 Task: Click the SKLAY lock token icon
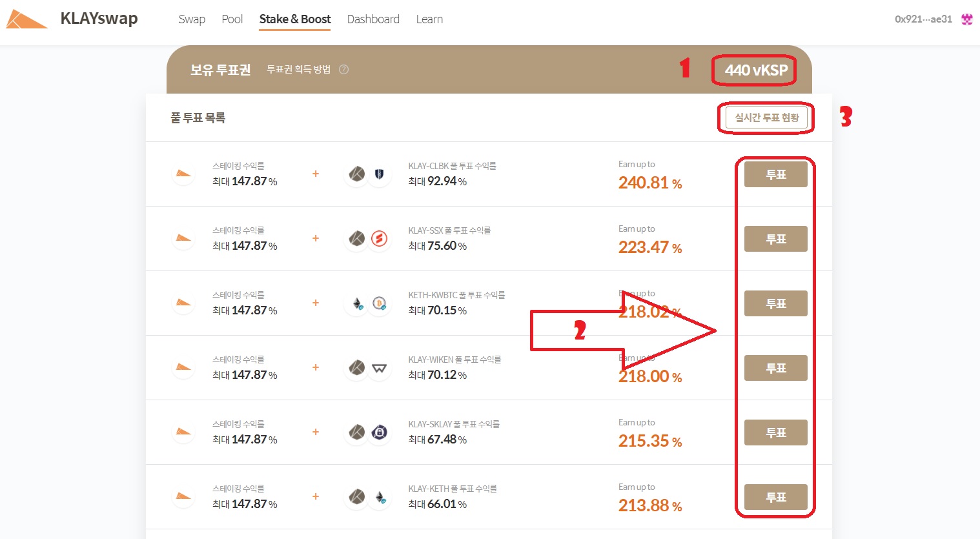tap(379, 432)
